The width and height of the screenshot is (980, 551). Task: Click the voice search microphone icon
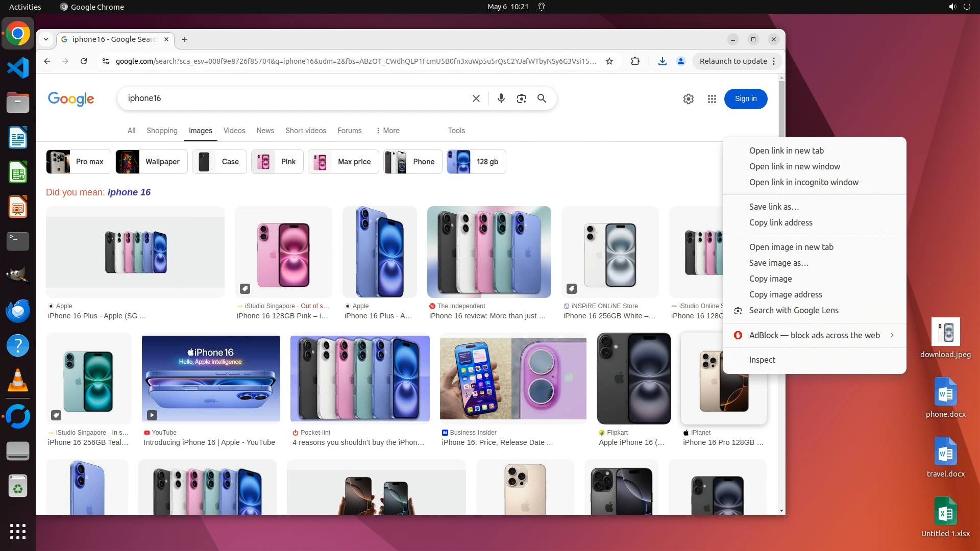[x=501, y=98]
